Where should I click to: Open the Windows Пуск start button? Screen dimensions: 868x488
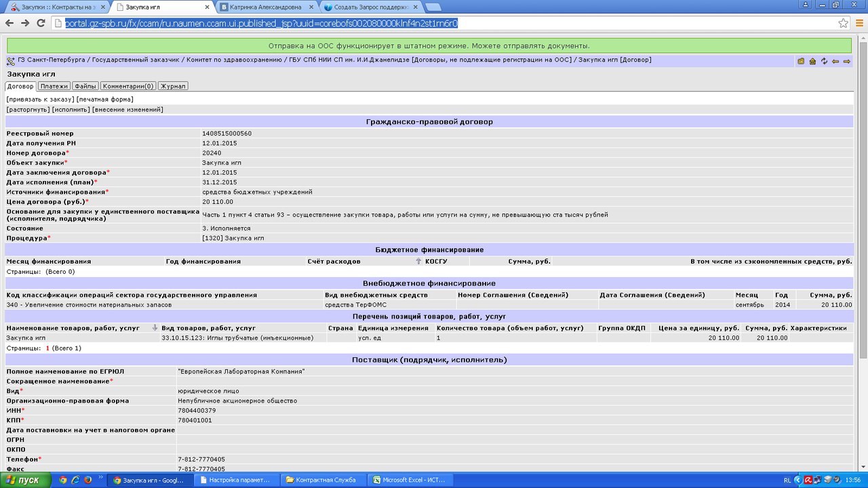pos(26,480)
